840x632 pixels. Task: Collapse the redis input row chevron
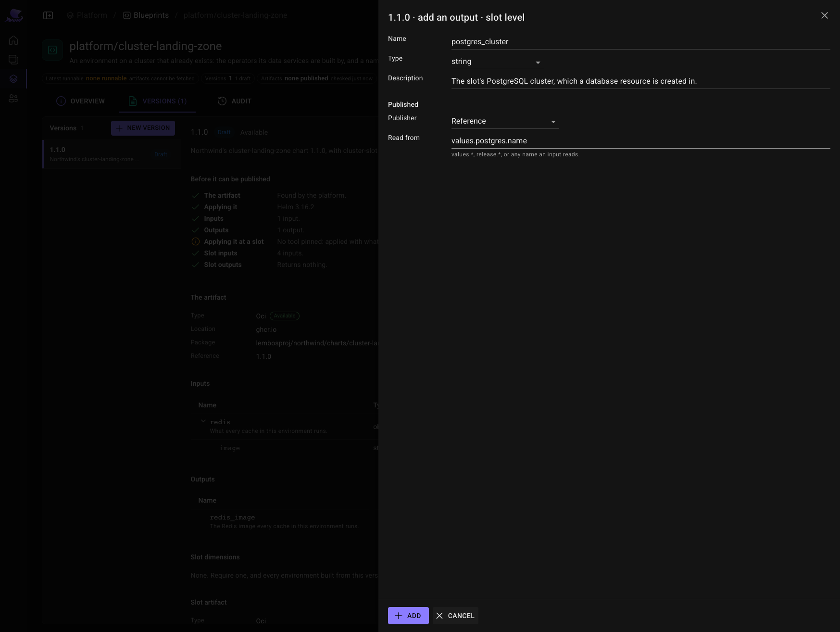click(x=203, y=421)
